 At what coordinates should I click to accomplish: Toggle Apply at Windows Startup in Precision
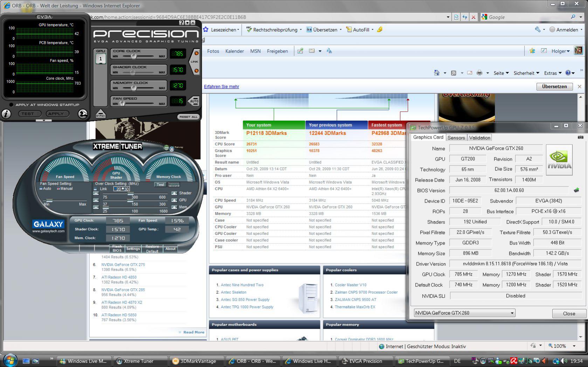[11, 105]
